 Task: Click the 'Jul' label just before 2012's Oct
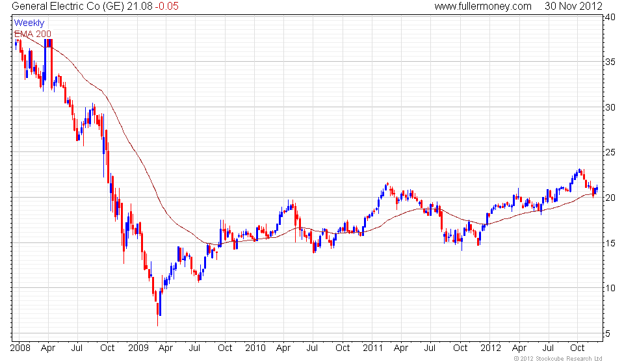(x=548, y=348)
